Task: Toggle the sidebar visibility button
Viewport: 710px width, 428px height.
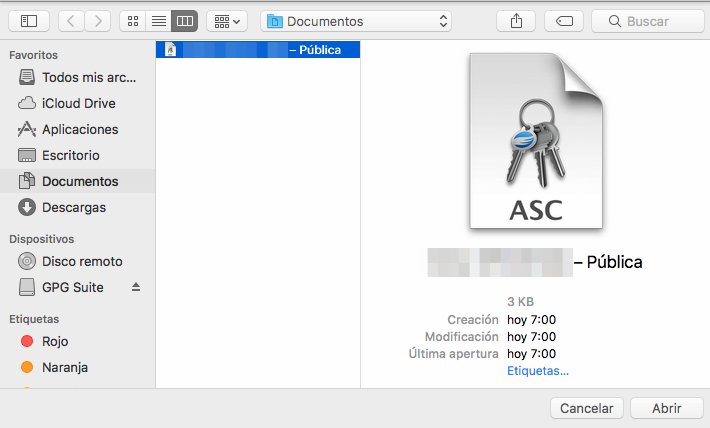Action: (29, 21)
